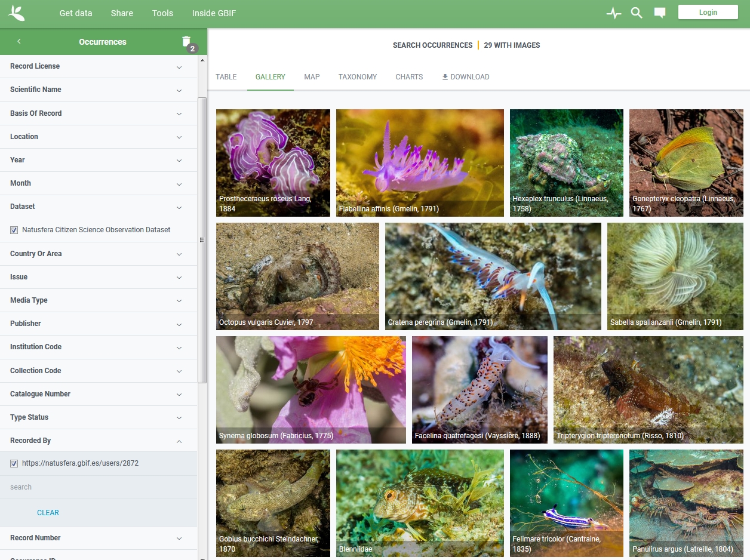
Task: Collapse the Recorded By filter section
Action: click(179, 441)
